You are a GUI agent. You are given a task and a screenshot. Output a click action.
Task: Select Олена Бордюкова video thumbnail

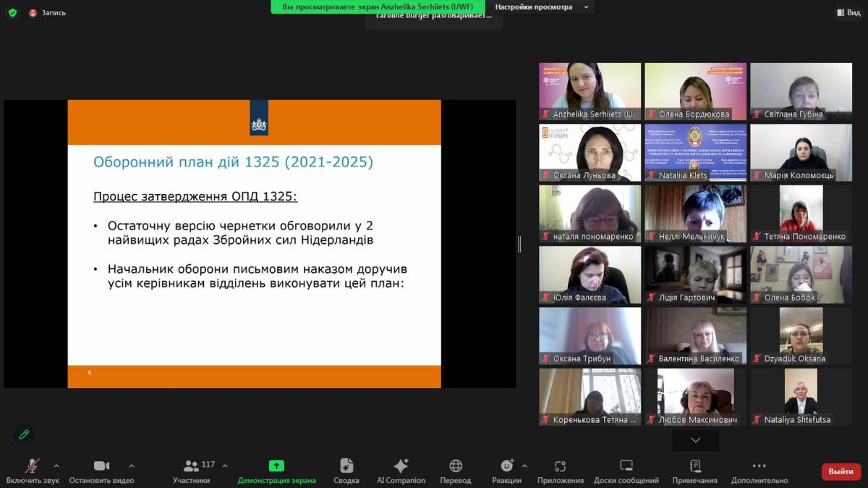coord(696,91)
